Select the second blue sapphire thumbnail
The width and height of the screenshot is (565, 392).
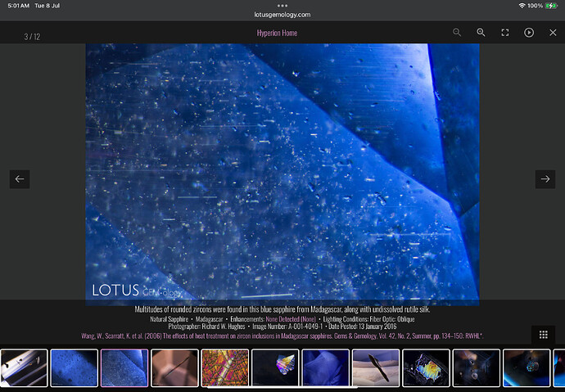click(75, 368)
